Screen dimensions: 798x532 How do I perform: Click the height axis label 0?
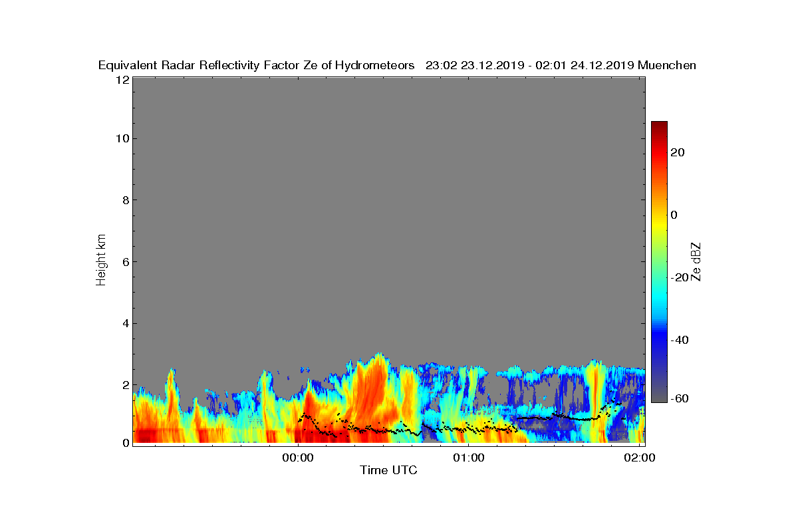pyautogui.click(x=125, y=442)
